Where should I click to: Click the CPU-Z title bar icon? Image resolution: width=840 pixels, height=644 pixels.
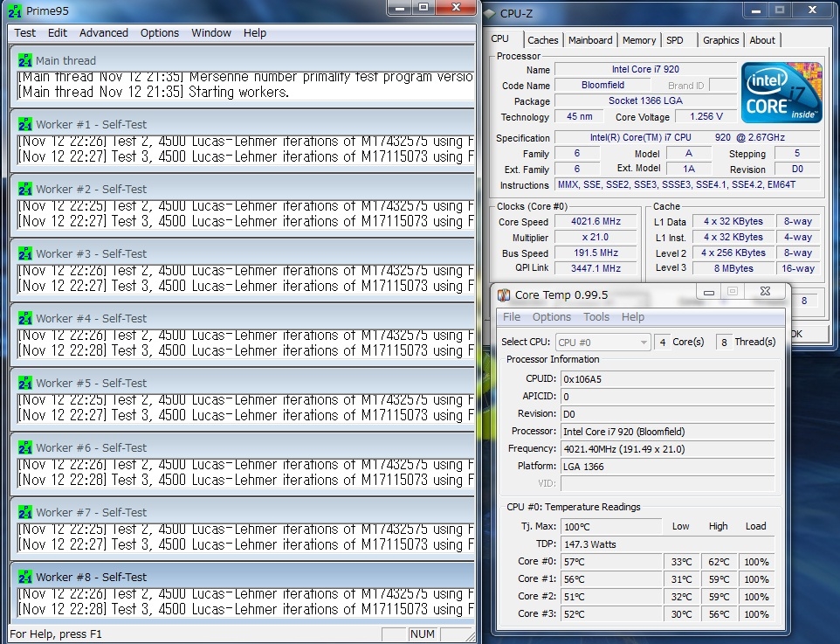[x=490, y=13]
